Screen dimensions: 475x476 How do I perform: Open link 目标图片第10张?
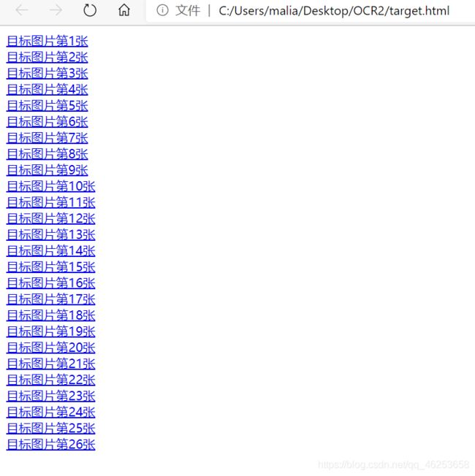click(x=50, y=186)
